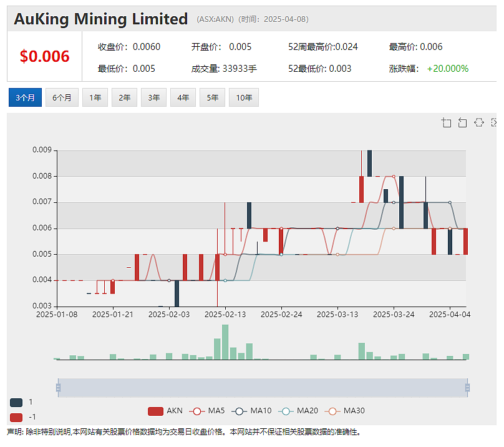Click the AuKing Mining Limited title
This screenshot has width=504, height=447.
[x=100, y=19]
